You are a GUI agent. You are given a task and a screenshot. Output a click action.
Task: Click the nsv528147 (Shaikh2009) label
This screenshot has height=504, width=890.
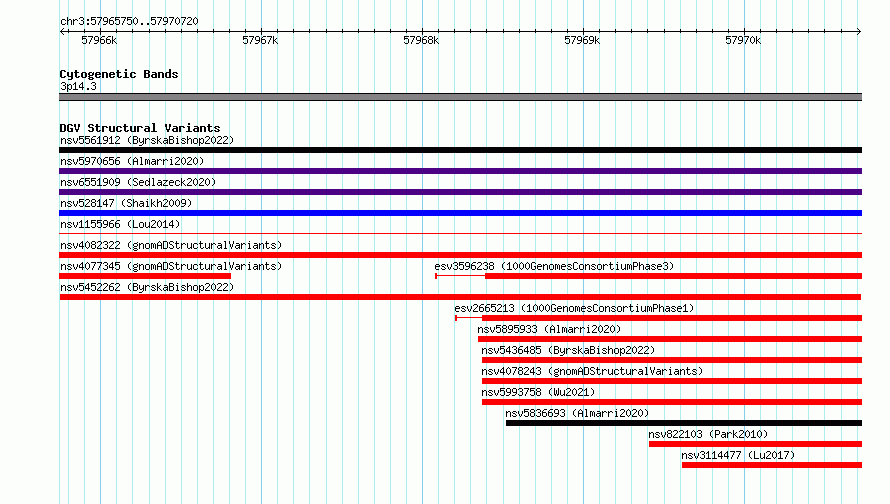[x=126, y=203]
